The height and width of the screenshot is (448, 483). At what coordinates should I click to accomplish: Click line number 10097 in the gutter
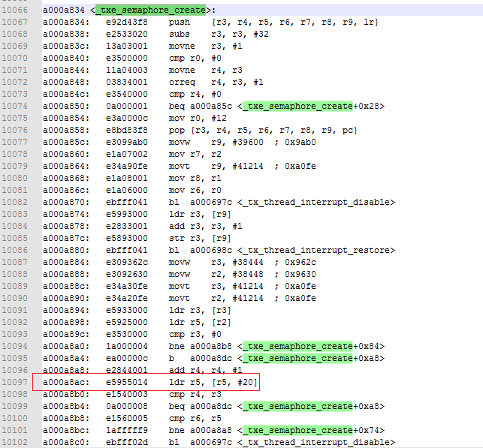pyautogui.click(x=17, y=383)
